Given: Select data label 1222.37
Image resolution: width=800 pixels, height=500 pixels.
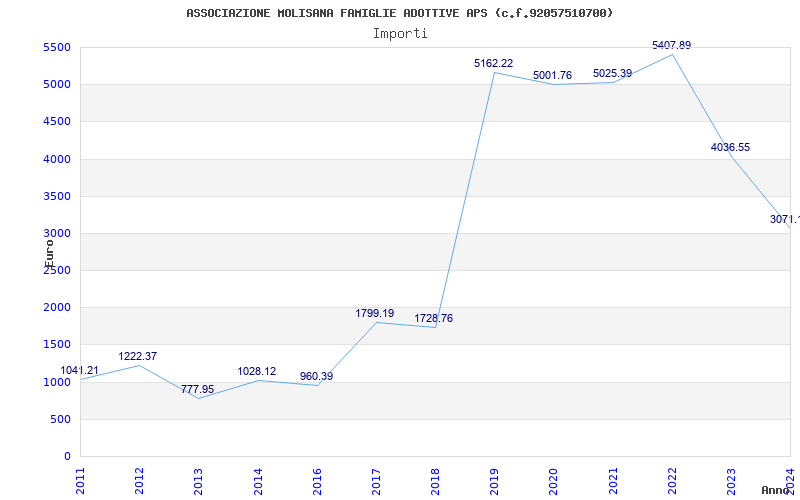Looking at the screenshot, I should click(138, 357).
